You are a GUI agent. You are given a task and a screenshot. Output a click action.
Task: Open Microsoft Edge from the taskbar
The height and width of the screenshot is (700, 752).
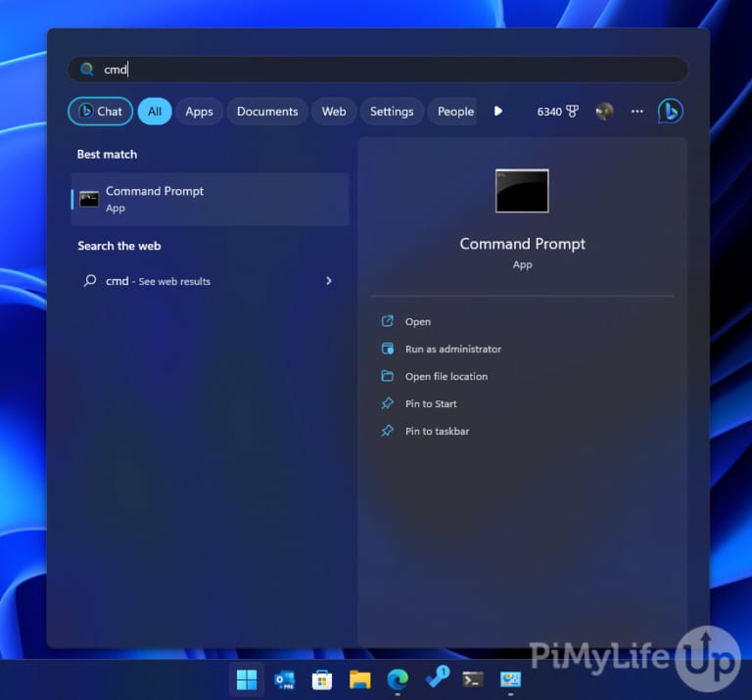[x=398, y=679]
